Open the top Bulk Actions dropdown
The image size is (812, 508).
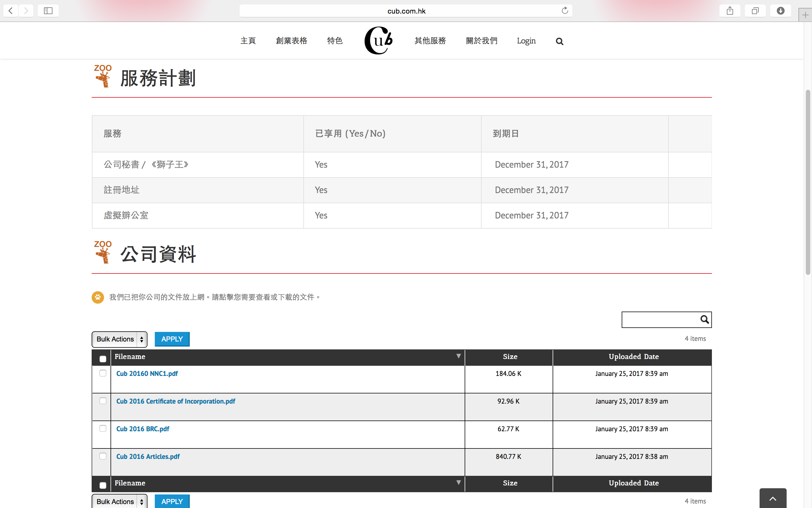click(120, 339)
